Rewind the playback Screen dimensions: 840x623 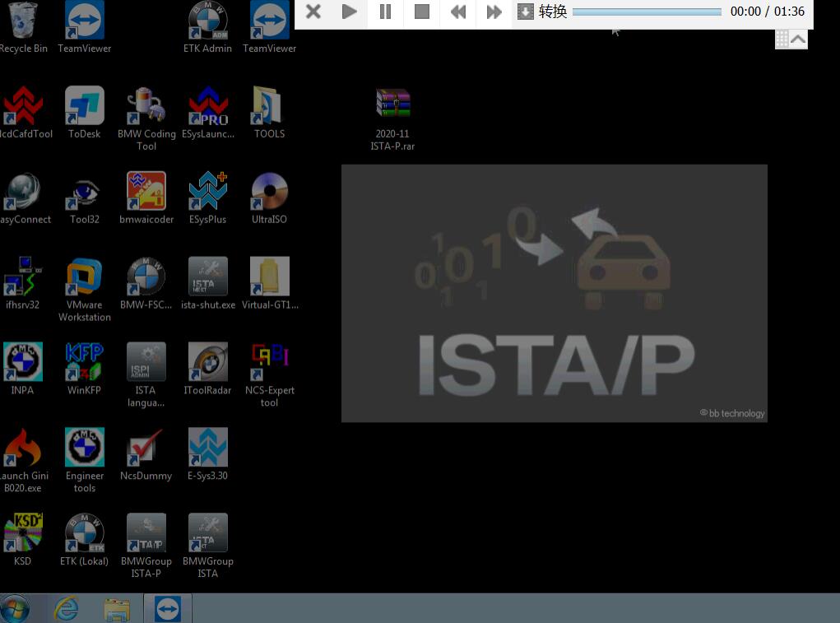[x=458, y=12]
